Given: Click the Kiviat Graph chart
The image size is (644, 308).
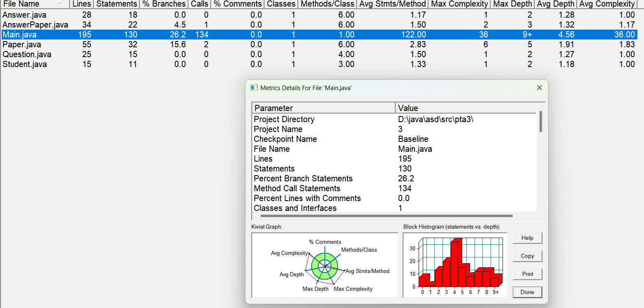Looking at the screenshot, I should click(x=324, y=265).
